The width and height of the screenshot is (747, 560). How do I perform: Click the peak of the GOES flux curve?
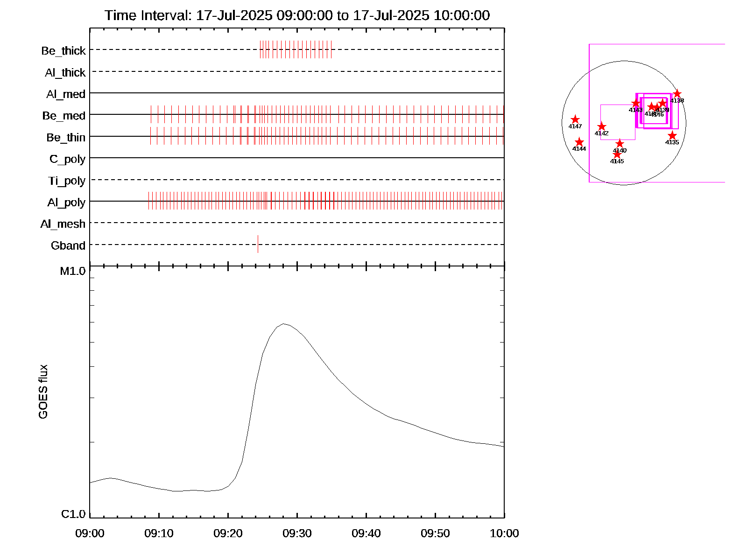click(283, 324)
